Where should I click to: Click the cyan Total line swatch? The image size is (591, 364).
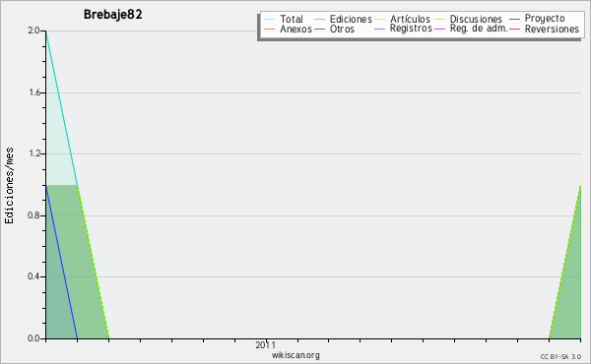point(270,20)
